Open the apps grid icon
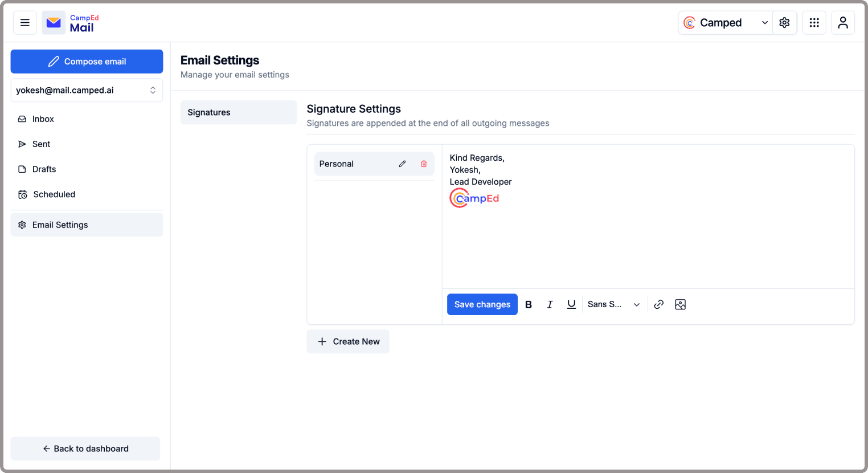 (x=814, y=23)
